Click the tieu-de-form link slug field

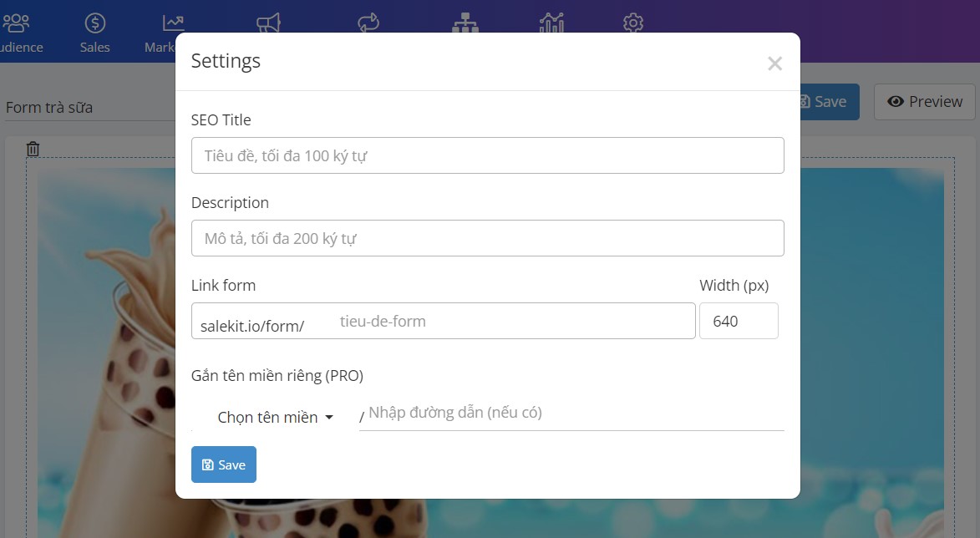[512, 321]
